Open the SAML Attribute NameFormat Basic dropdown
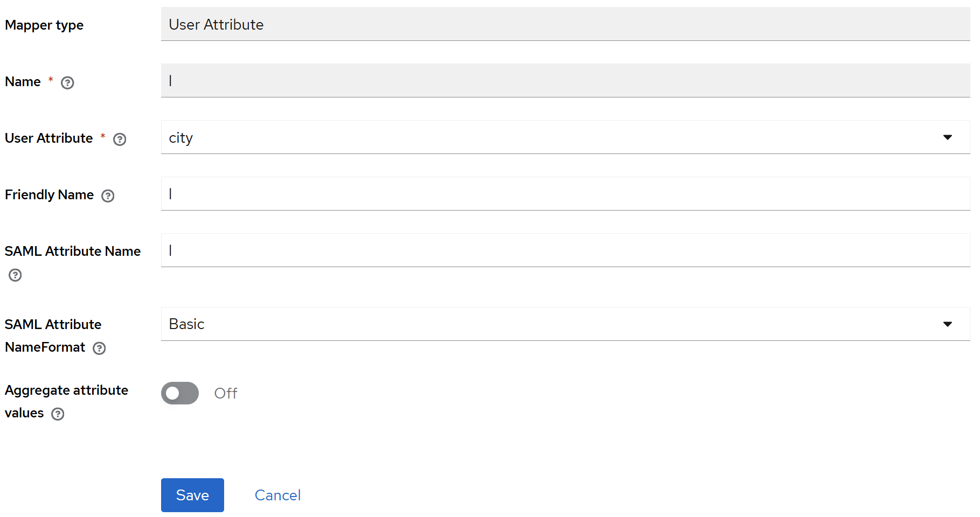Image resolution: width=980 pixels, height=517 pixels. click(x=565, y=324)
